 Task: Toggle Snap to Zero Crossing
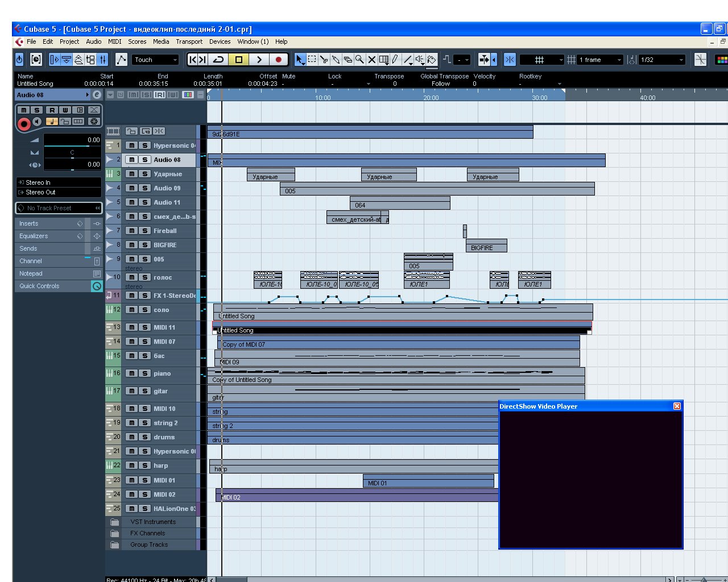[700, 59]
